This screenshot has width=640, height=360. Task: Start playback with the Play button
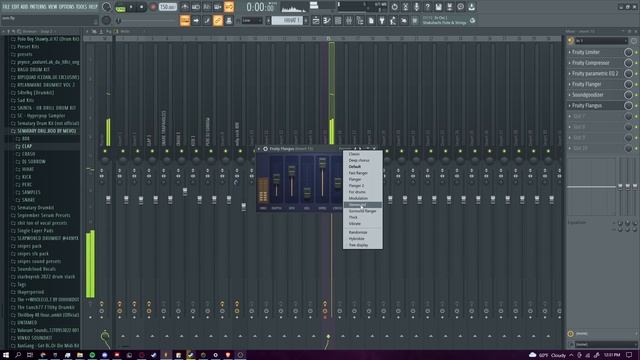tap(131, 7)
